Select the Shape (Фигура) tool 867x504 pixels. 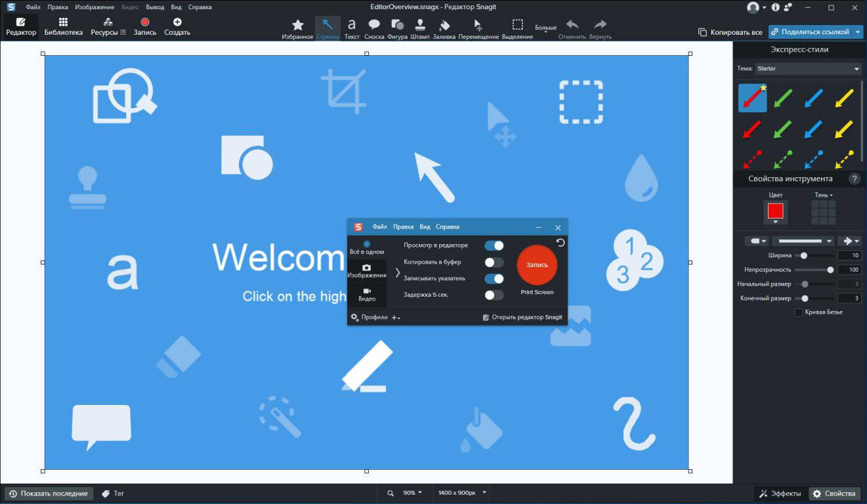[397, 28]
